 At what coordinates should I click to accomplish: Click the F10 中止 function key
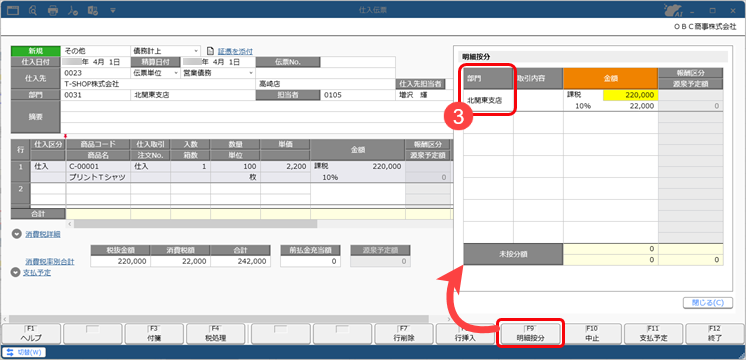tap(591, 333)
